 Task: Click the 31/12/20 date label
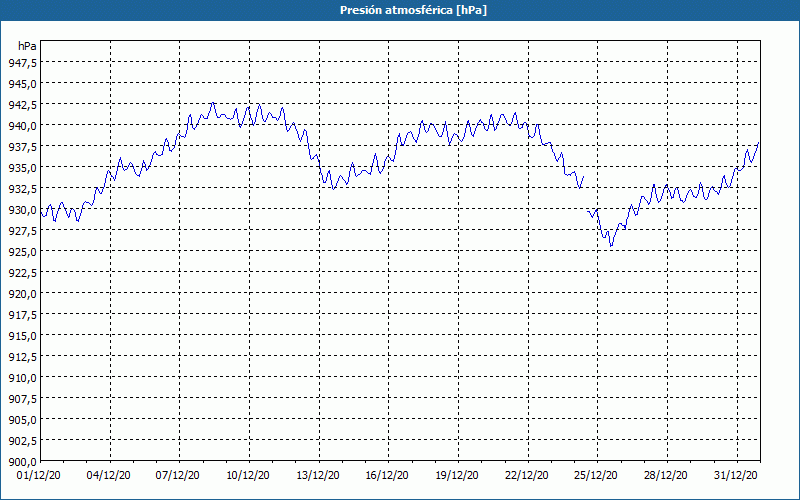coord(735,475)
